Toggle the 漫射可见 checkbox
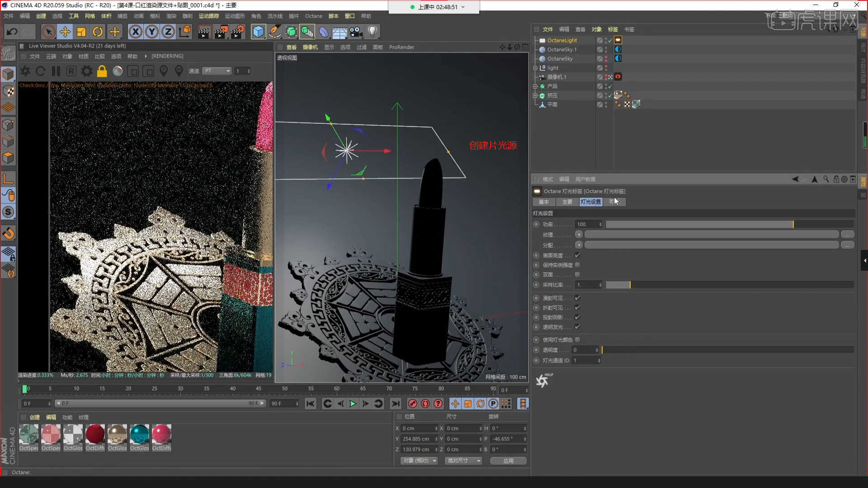The width and height of the screenshot is (868, 488). [x=577, y=298]
